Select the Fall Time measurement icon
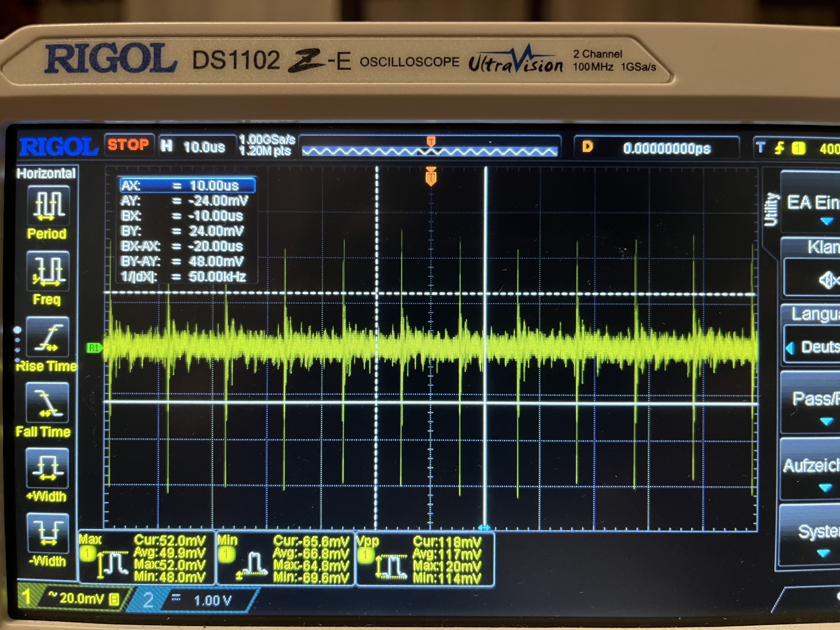Screen dimensions: 840x630 pyautogui.click(x=47, y=402)
